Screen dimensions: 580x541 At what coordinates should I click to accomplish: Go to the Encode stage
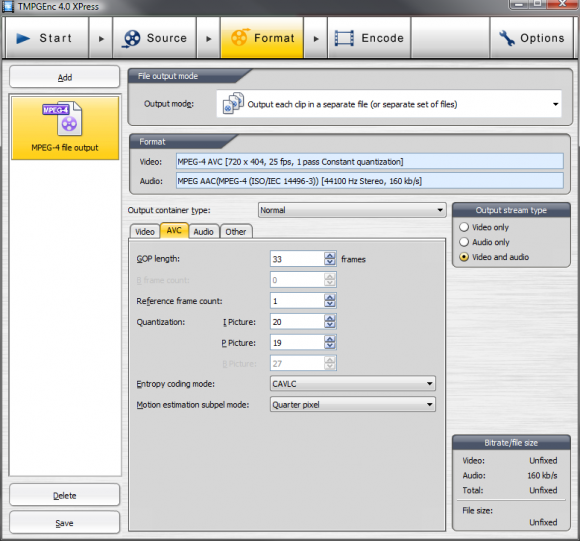(369, 38)
